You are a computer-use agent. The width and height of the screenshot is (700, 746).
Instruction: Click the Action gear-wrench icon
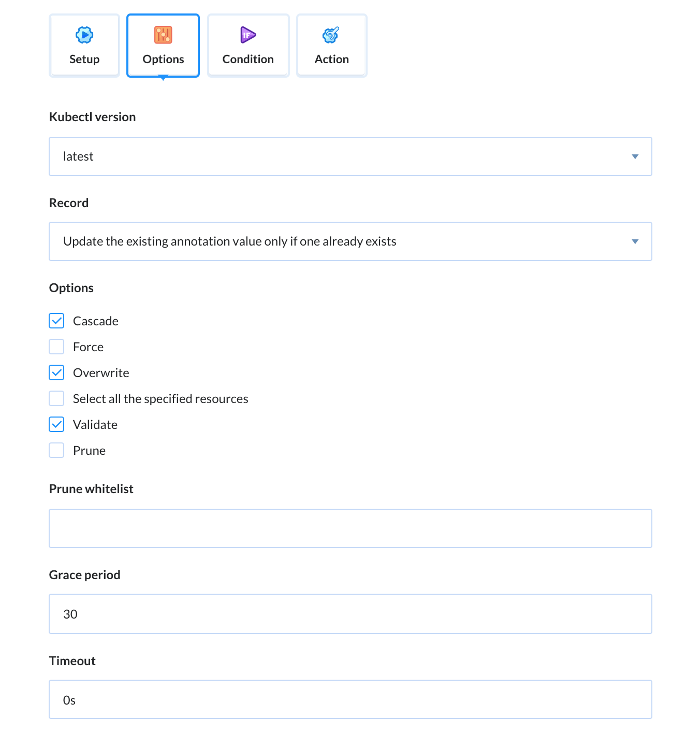click(331, 35)
